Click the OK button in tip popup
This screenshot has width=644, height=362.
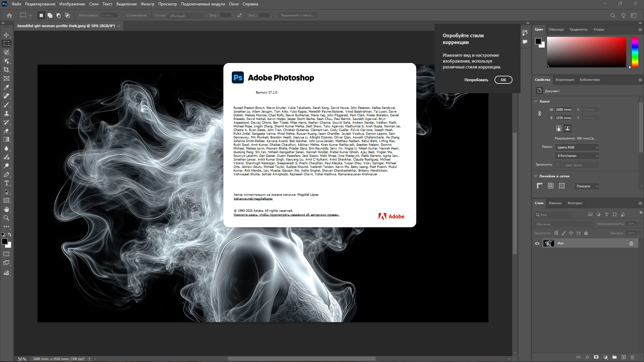coord(503,80)
